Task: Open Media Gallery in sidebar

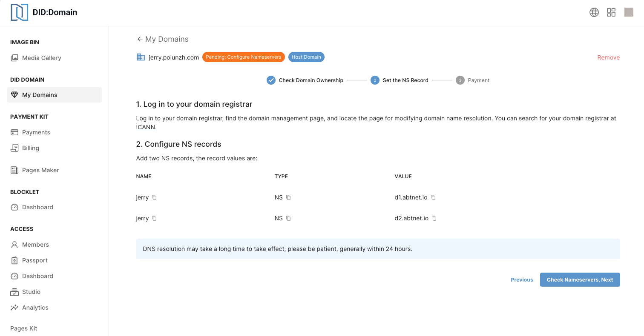Action: pyautogui.click(x=41, y=58)
